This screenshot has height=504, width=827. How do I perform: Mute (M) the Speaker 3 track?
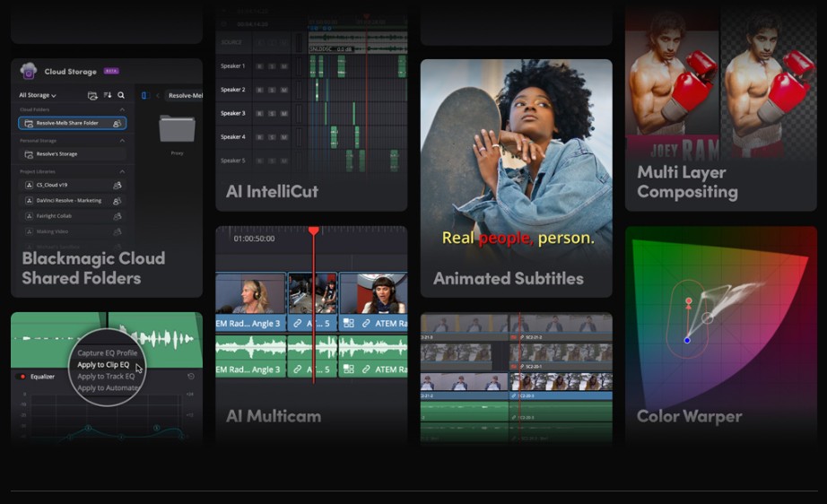point(284,114)
